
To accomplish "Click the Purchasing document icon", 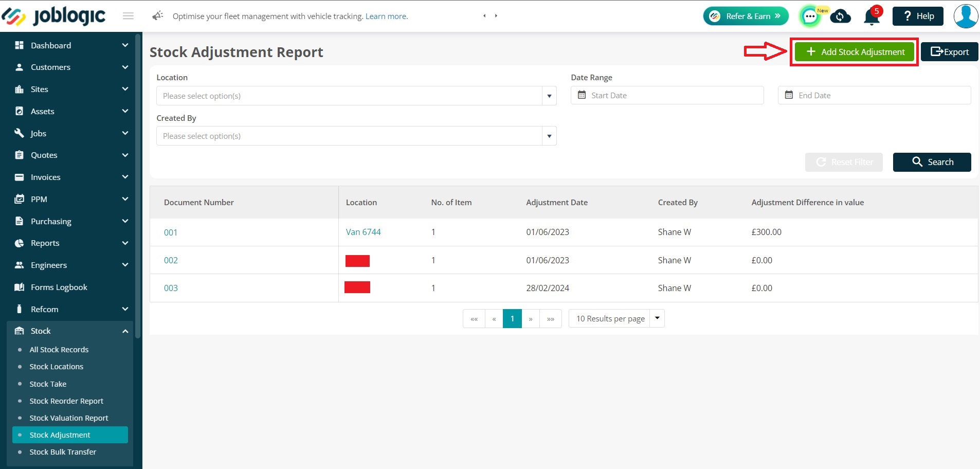I will [20, 221].
